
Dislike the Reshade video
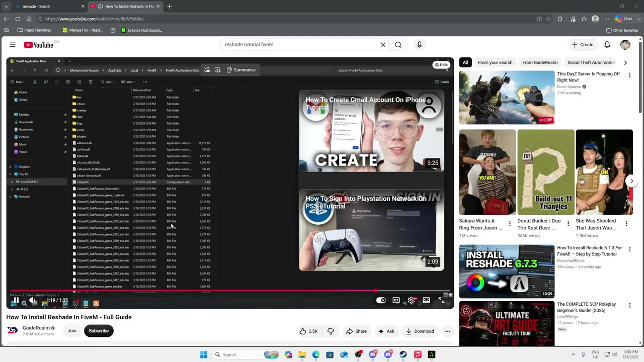[x=331, y=331]
